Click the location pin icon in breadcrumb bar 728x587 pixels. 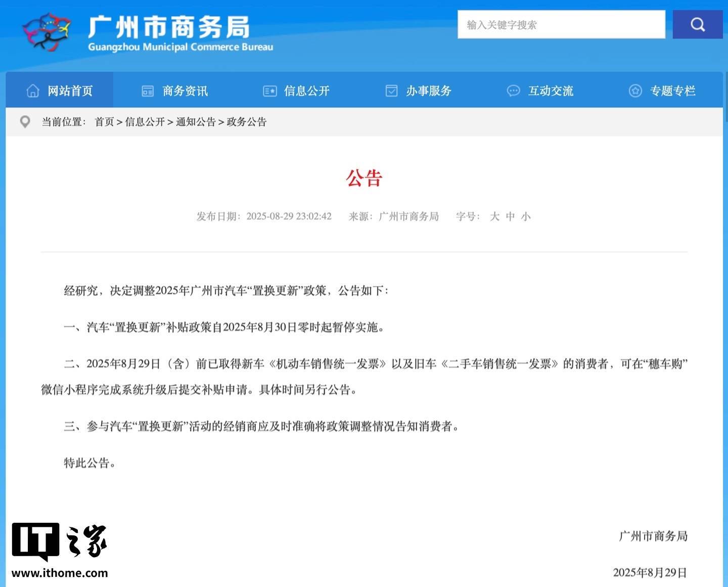click(x=25, y=121)
